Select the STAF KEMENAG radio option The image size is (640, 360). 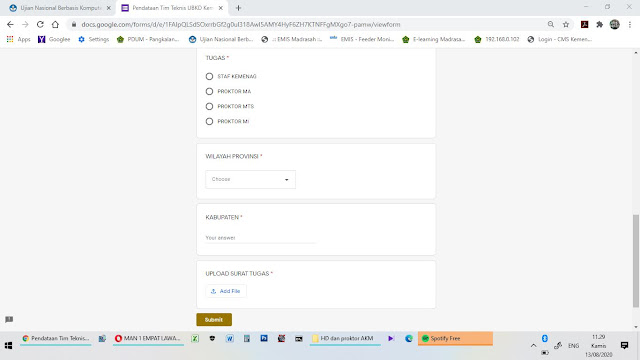tap(209, 76)
